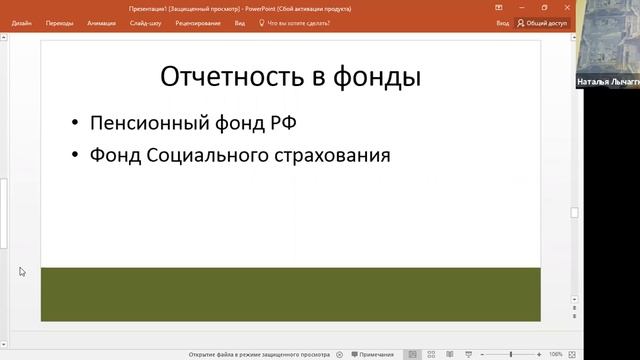Image resolution: width=640 pixels, height=360 pixels.
Task: Click the slide-pane scroll up arrow
Action: pyautogui.click(x=574, y=38)
